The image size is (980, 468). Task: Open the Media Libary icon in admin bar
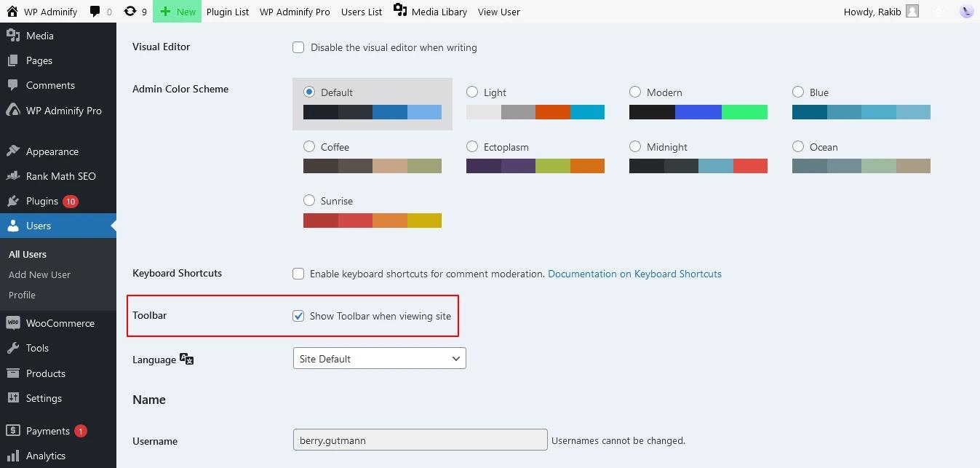[399, 11]
